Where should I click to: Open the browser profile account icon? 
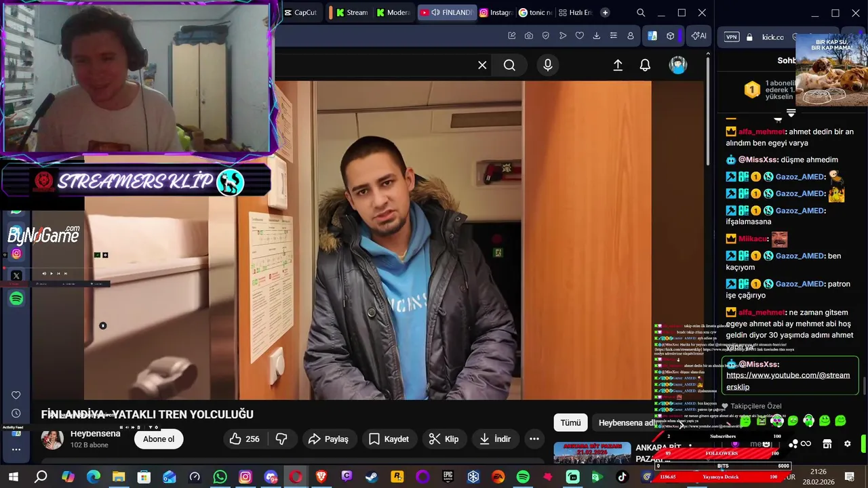tap(631, 36)
